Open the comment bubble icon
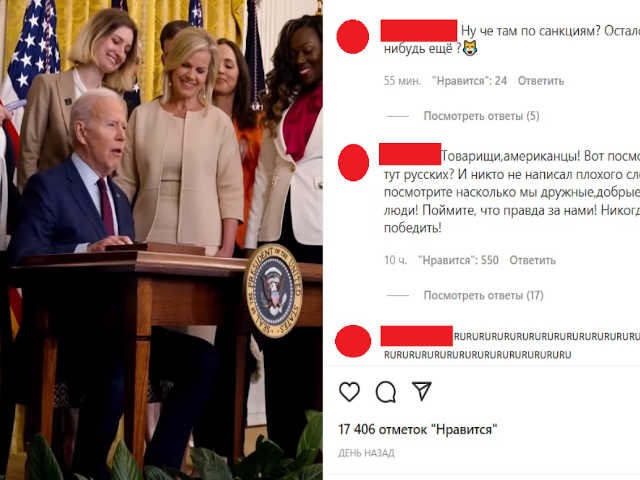The height and width of the screenshot is (480, 640). coord(386,392)
